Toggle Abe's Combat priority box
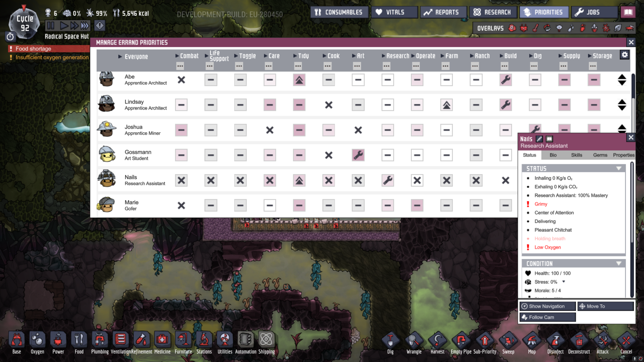This screenshot has width=644, height=362. point(181,80)
